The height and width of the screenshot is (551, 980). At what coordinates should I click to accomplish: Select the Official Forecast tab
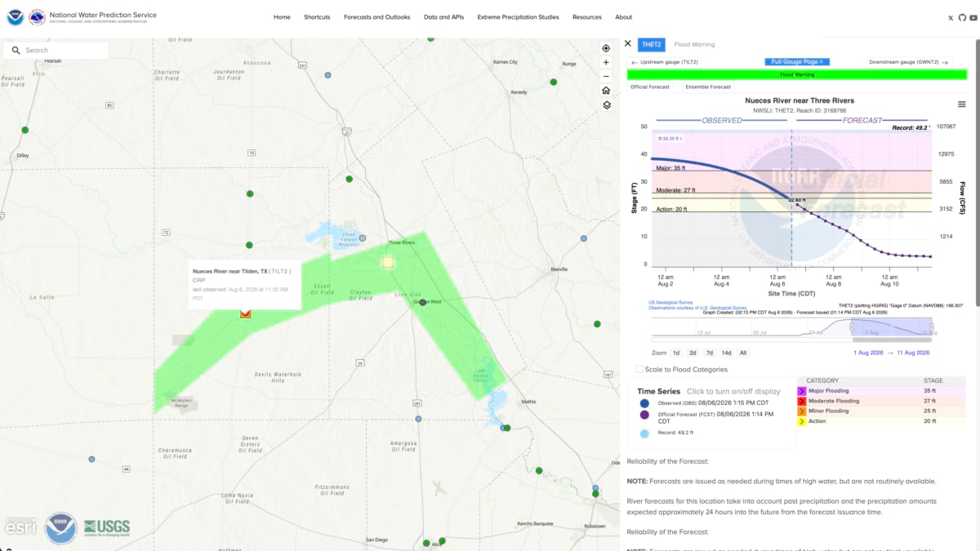tap(650, 87)
